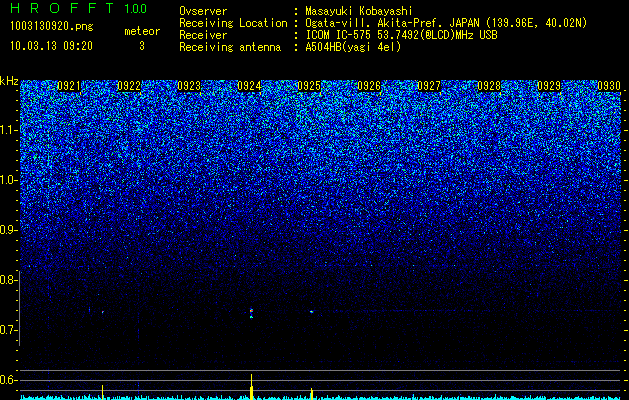Click the observer name Masayuki Kobayashi
The height and width of the screenshot is (400, 629).
[359, 11]
